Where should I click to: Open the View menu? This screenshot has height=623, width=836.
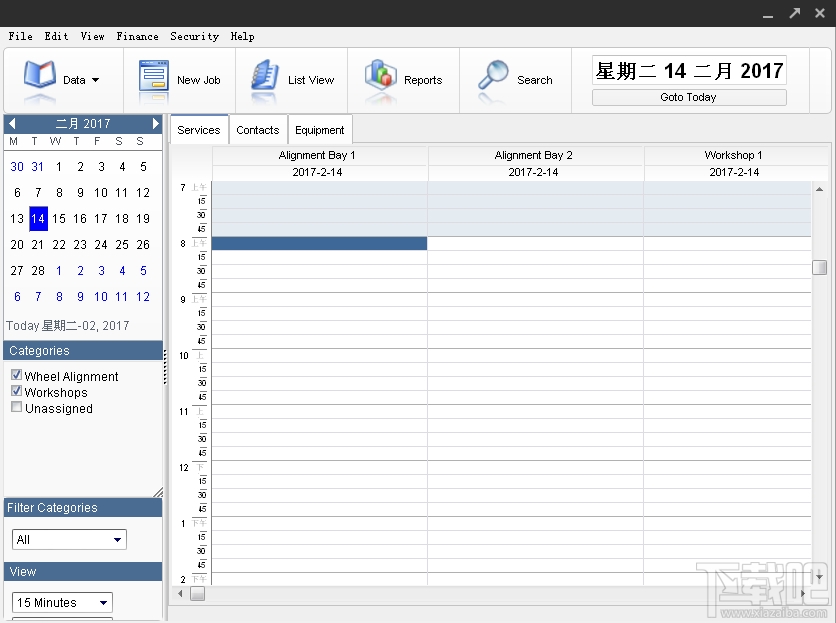[93, 36]
